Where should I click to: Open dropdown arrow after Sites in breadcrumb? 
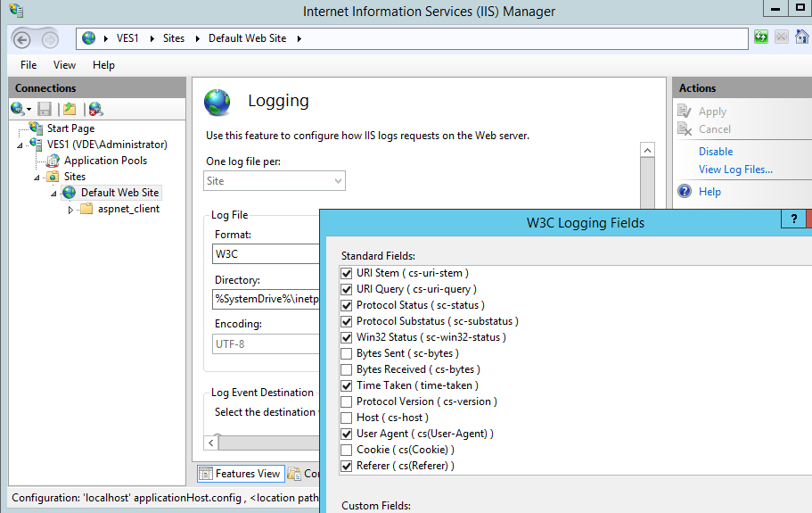tap(198, 38)
